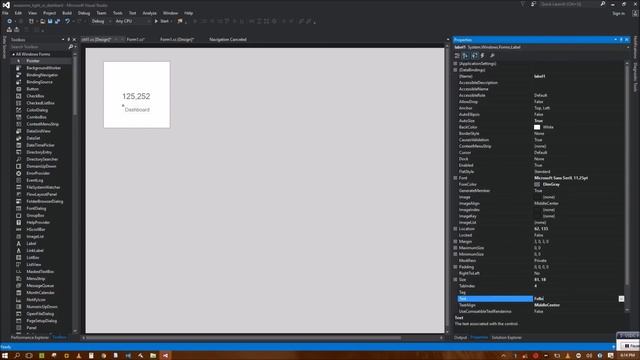The height and width of the screenshot is (360, 640).
Task: Click the Quick Launch search field
Action: tap(568, 4)
